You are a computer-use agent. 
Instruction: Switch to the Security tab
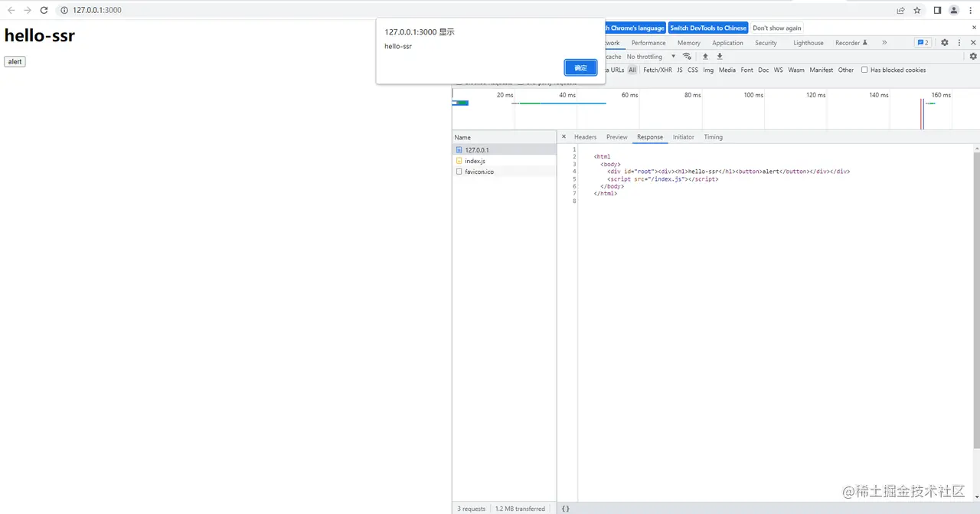(x=766, y=43)
